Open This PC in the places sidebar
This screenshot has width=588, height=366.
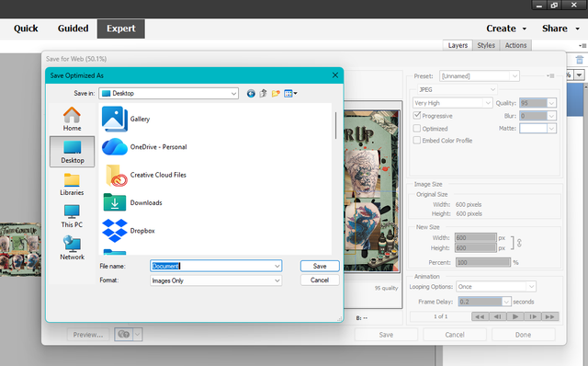pyautogui.click(x=72, y=216)
